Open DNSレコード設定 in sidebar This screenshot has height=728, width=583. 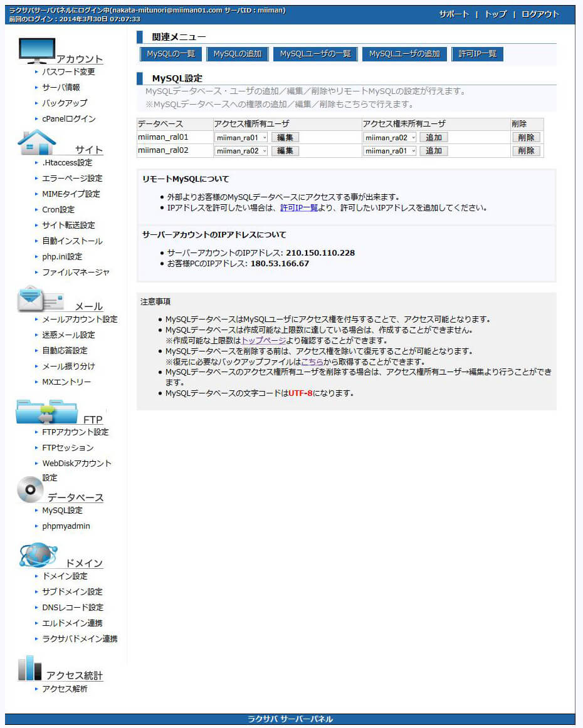pyautogui.click(x=73, y=608)
